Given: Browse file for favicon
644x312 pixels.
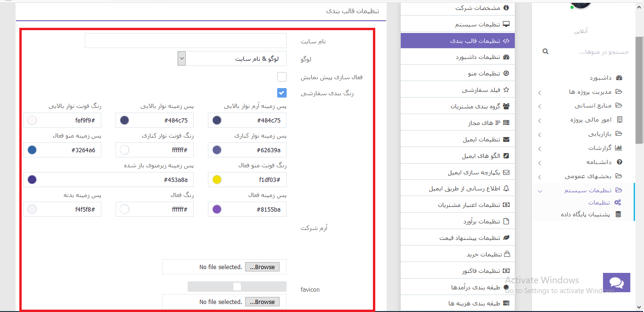Looking at the screenshot, I should click(262, 302).
